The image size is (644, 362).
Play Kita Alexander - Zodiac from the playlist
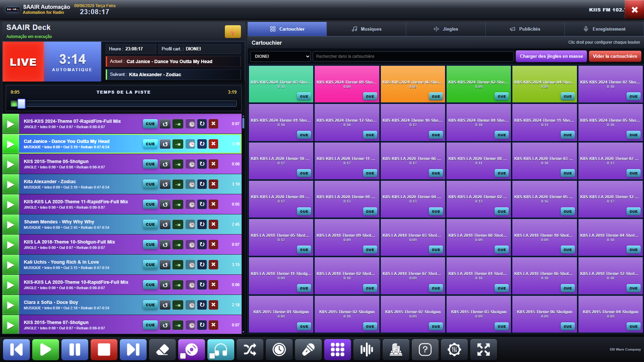[10, 184]
